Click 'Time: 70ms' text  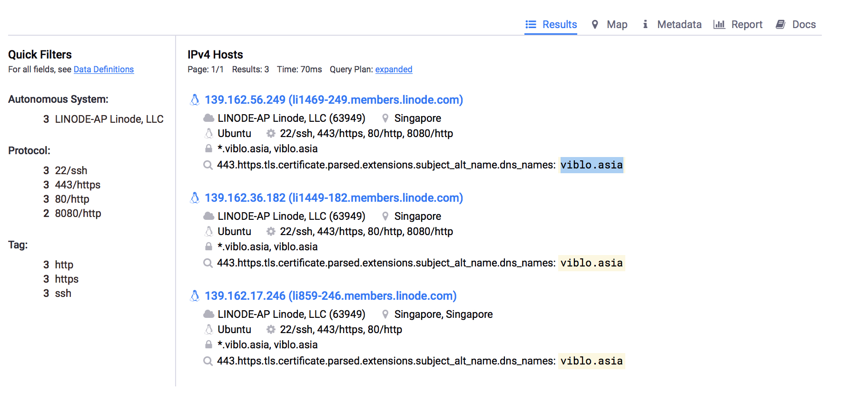299,69
